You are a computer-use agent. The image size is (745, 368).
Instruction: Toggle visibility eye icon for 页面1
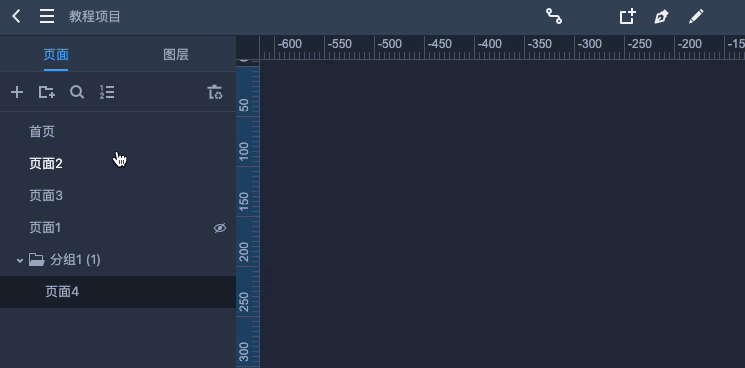(x=220, y=228)
